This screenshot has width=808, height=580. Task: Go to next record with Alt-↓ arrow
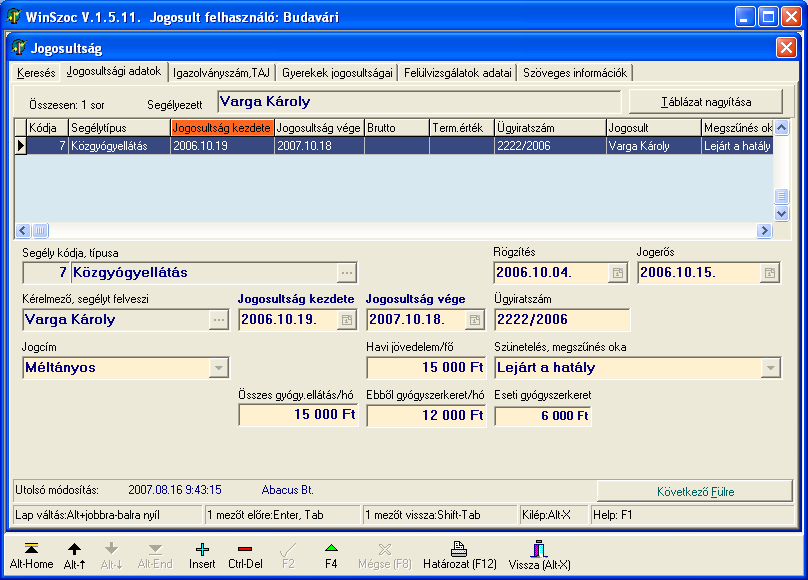coord(111,550)
